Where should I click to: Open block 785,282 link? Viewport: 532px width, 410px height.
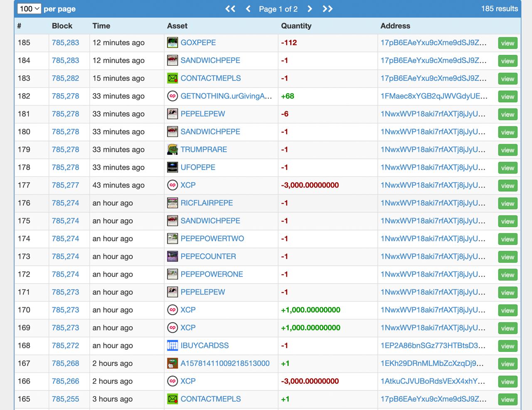click(x=65, y=78)
